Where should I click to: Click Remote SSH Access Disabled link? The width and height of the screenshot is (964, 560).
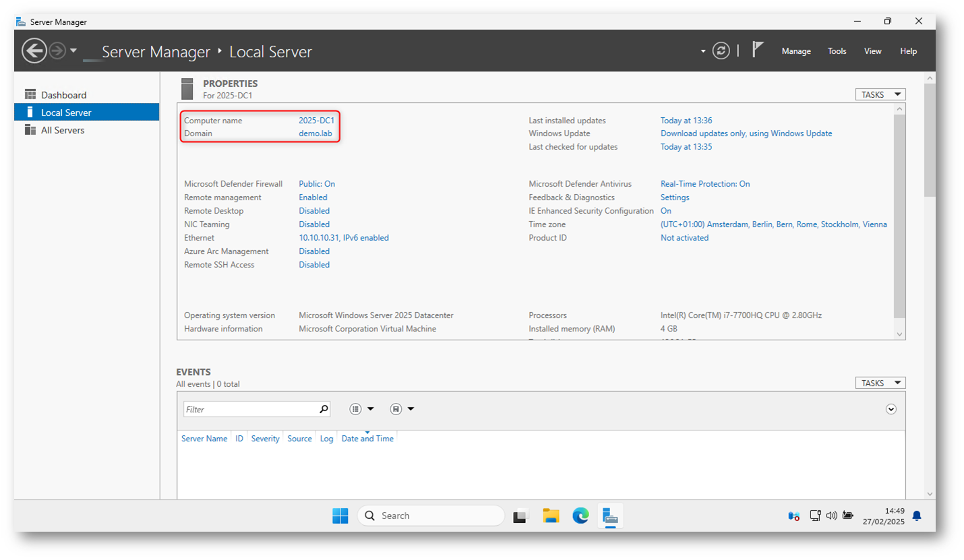pyautogui.click(x=314, y=265)
